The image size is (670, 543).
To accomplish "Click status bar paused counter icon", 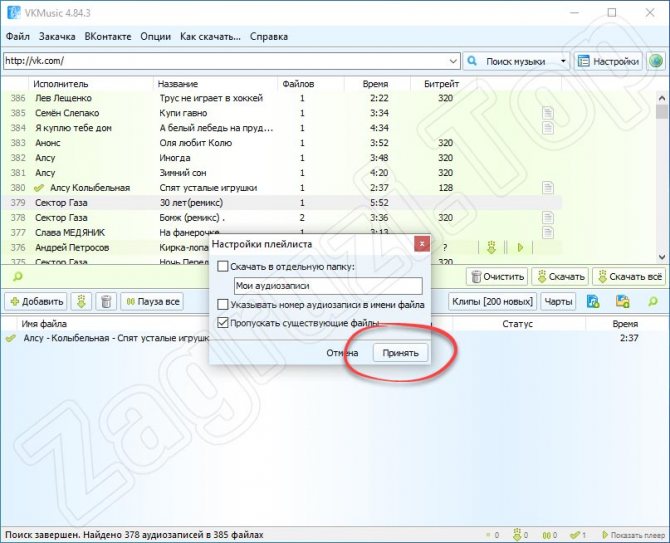I will (546, 535).
